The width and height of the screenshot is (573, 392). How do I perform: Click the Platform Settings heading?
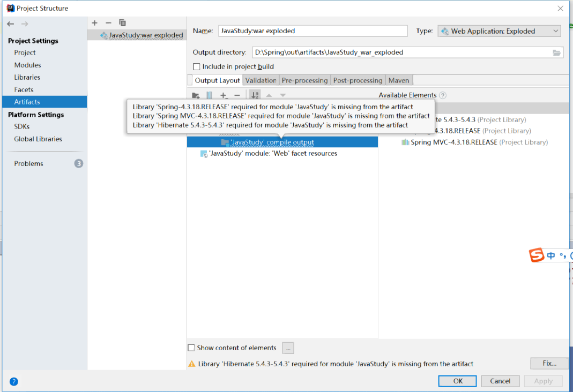pyautogui.click(x=36, y=115)
